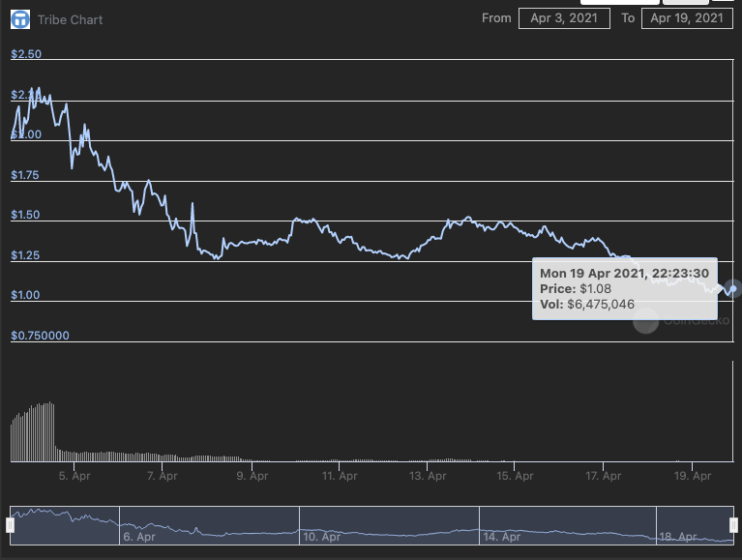Viewport: 742px width, 560px height.
Task: Open the From date field Apr 3, 2021
Action: coord(564,18)
